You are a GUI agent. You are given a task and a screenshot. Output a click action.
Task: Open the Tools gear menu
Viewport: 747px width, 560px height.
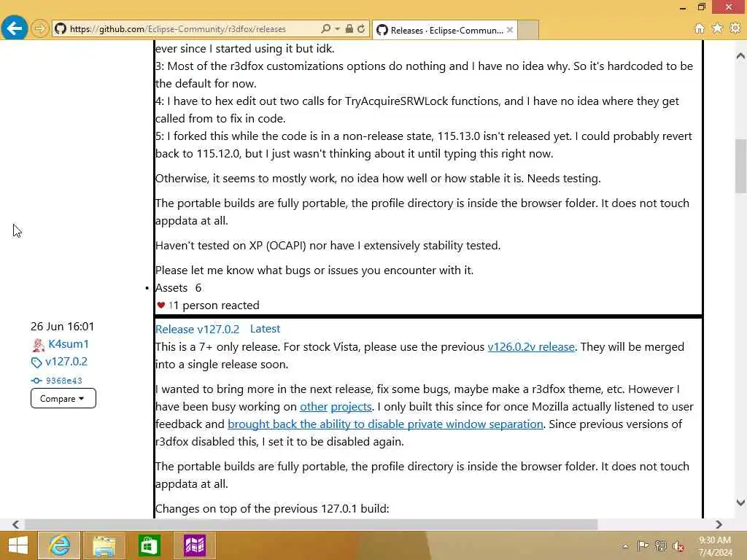[x=735, y=28]
